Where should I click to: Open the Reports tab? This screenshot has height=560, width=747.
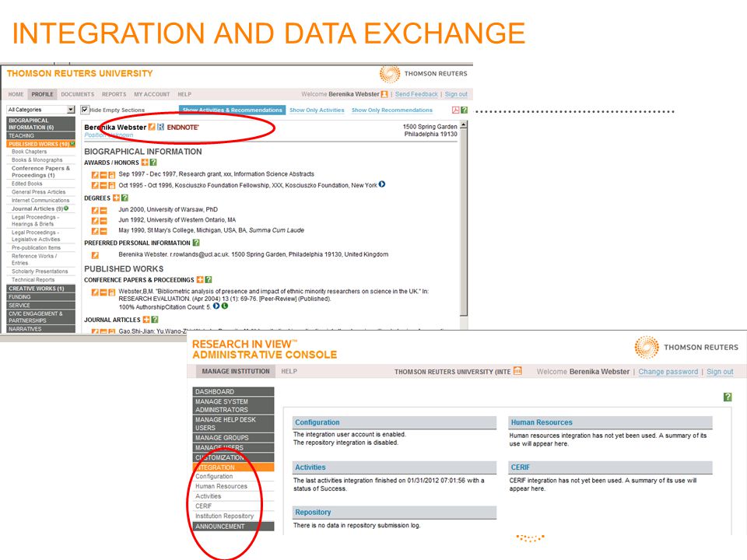[x=114, y=94]
